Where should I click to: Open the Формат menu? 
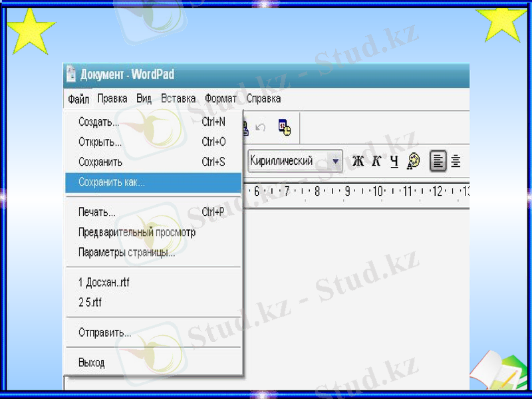[221, 98]
